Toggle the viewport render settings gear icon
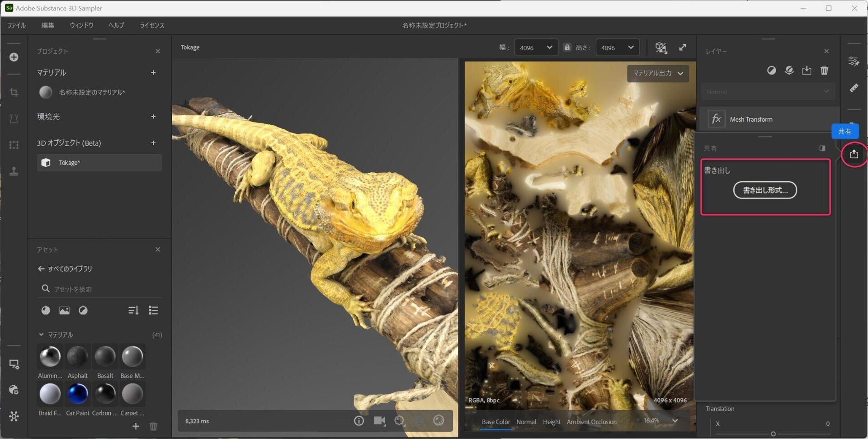868x439 pixels. (399, 421)
